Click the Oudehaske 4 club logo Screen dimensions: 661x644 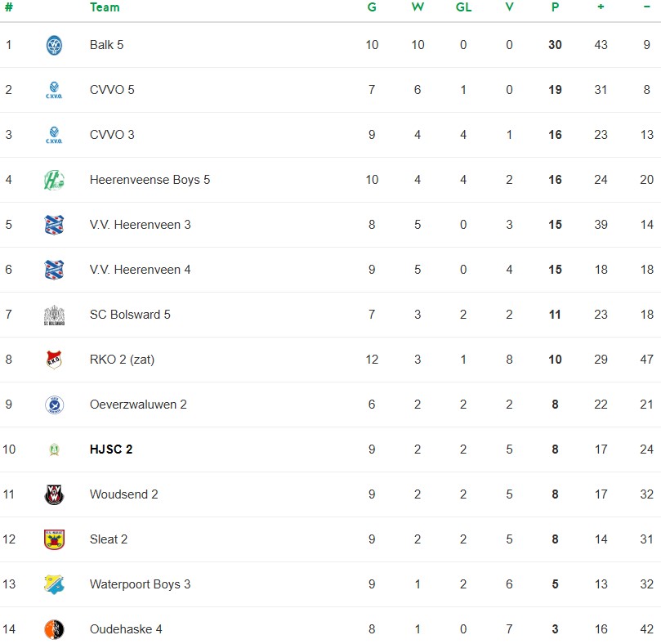pos(54,629)
